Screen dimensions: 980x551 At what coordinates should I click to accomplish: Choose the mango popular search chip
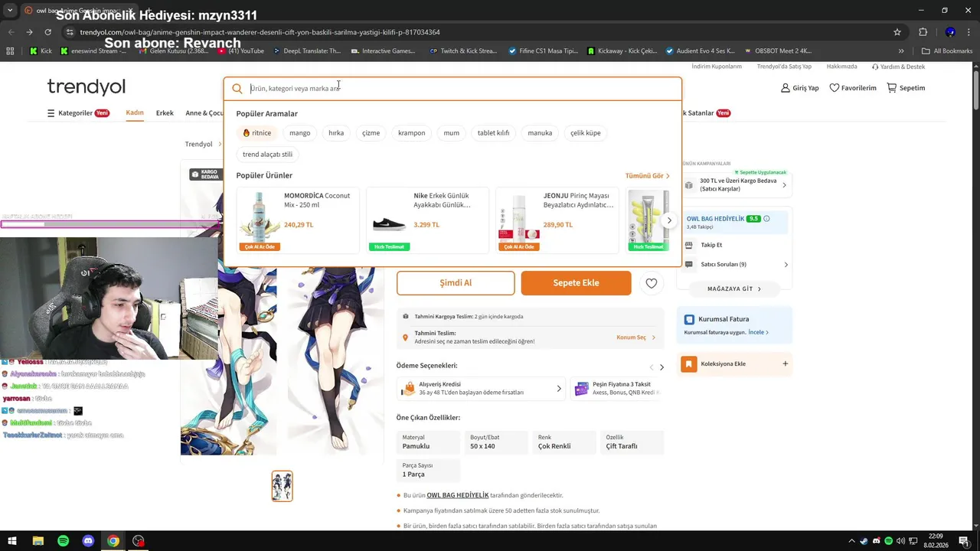[300, 133]
